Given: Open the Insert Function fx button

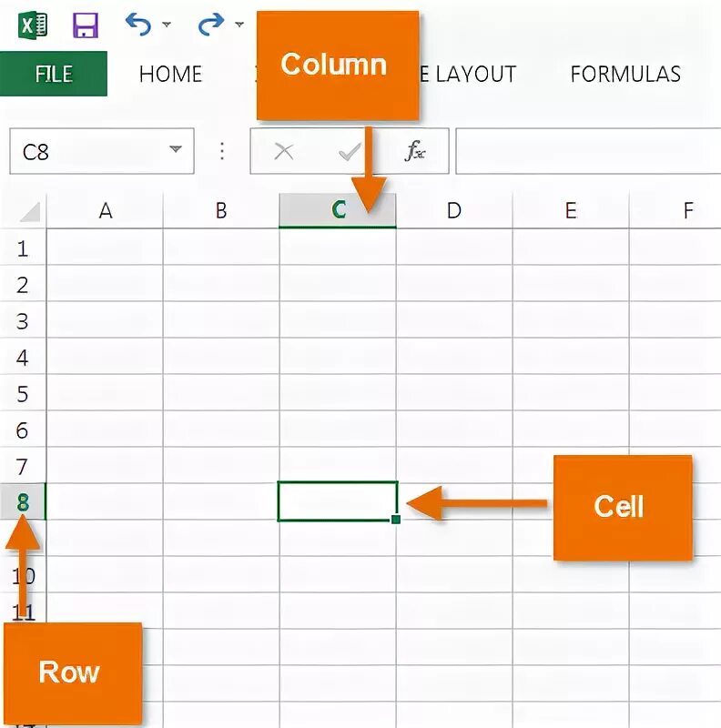Looking at the screenshot, I should coord(414,151).
